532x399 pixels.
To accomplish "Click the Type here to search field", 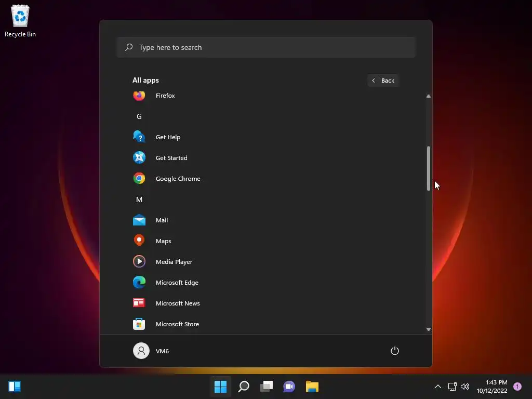I will point(267,47).
